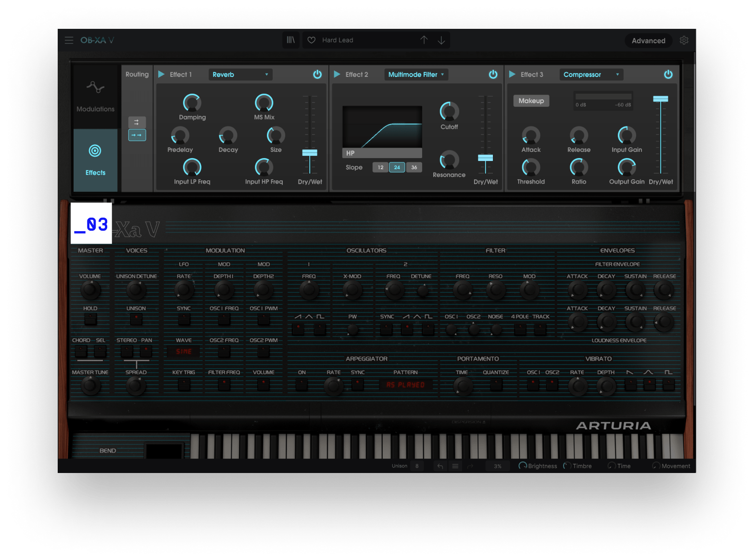This screenshot has width=754, height=560.
Task: Select 12 dB filter slope
Action: tap(380, 167)
